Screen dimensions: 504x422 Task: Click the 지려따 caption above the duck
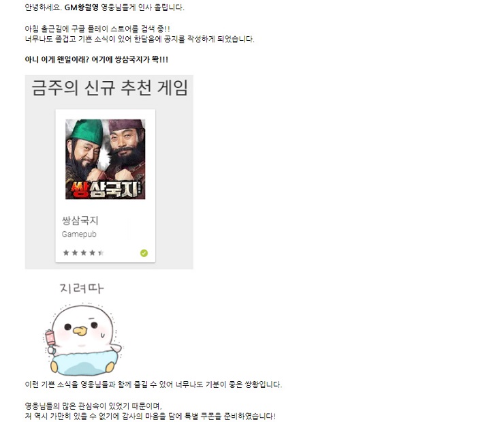click(x=82, y=288)
